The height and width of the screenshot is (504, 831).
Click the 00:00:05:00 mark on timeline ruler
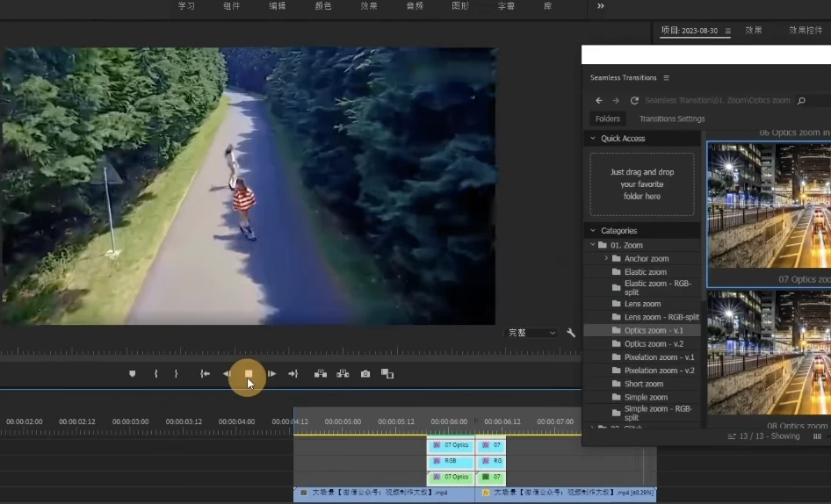(343, 421)
